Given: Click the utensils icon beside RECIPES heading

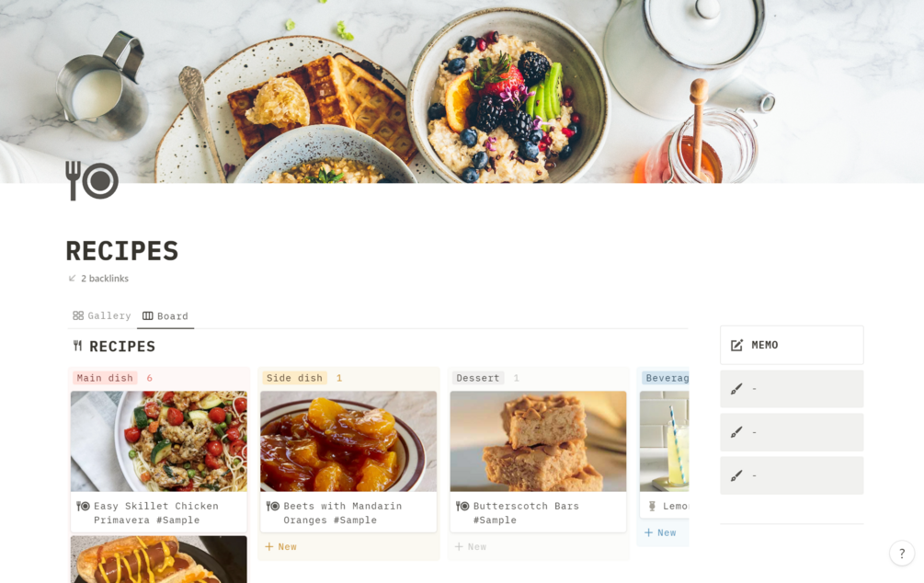Looking at the screenshot, I should pos(78,346).
